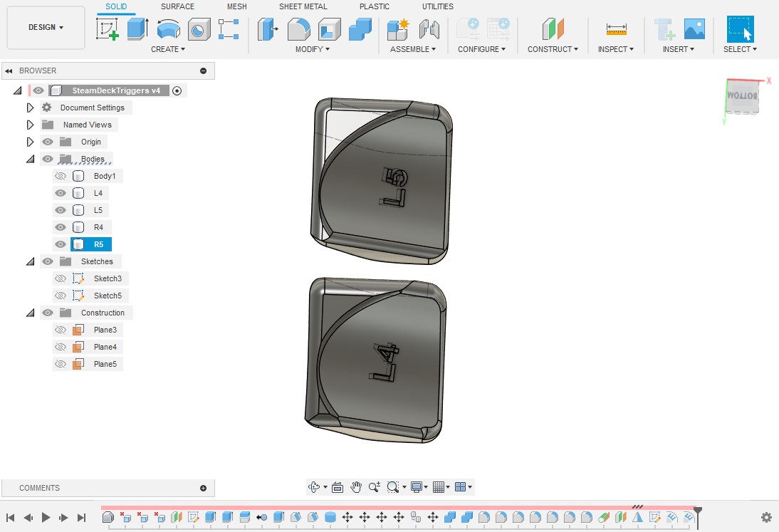Select the Shell tool icon
The width and height of the screenshot is (779, 532).
click(x=329, y=29)
